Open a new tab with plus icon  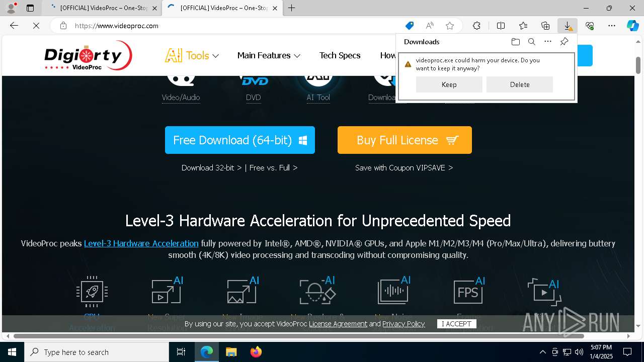[x=292, y=8]
